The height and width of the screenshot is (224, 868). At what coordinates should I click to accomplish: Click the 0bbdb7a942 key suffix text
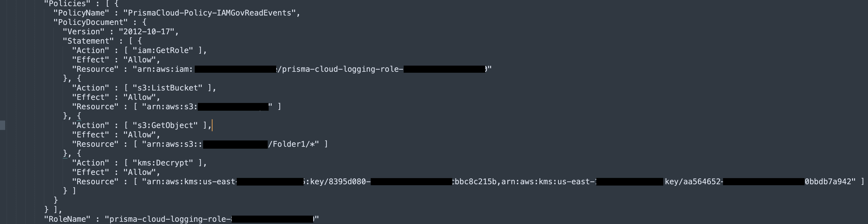coord(828,182)
